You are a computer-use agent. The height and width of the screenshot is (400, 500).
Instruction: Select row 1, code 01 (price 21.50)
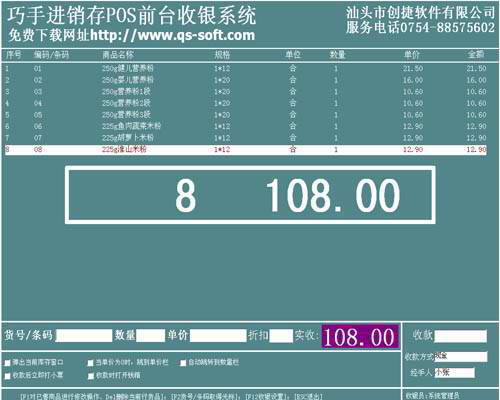coord(246,69)
